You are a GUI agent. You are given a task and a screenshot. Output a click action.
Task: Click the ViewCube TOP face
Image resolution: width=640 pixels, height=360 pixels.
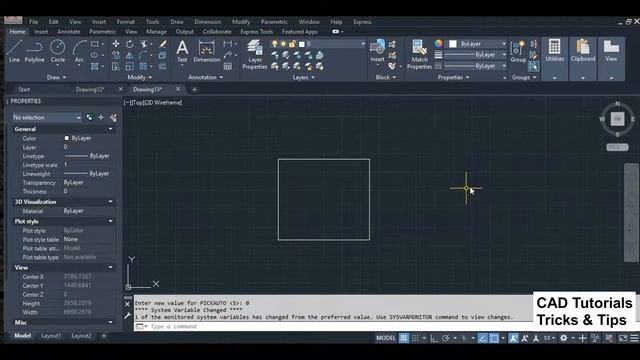[617, 119]
